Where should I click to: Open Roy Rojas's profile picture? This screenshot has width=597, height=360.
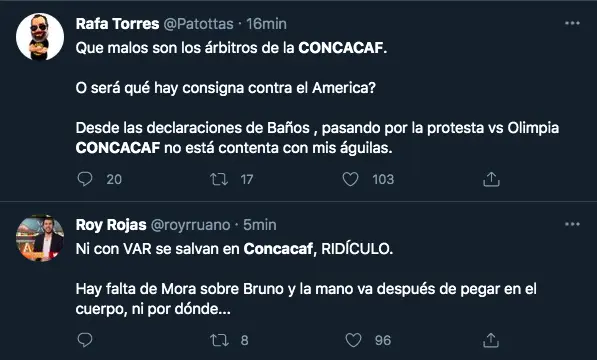[x=40, y=238]
